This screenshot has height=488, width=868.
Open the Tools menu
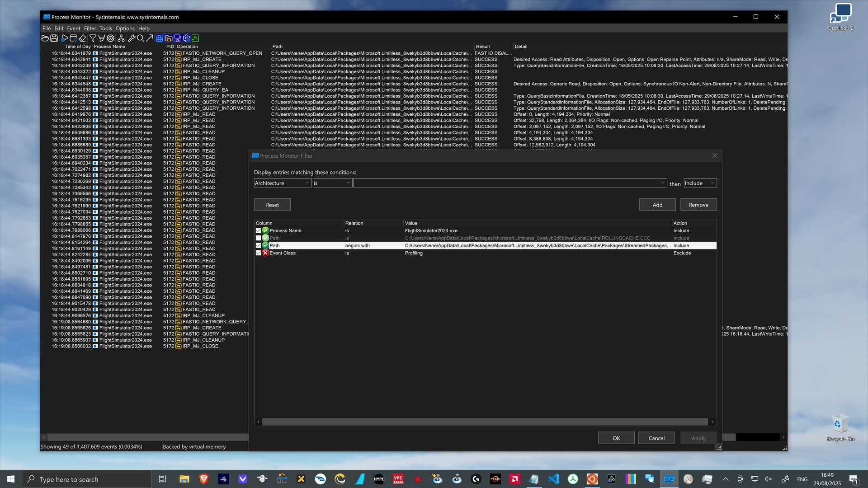pyautogui.click(x=106, y=28)
